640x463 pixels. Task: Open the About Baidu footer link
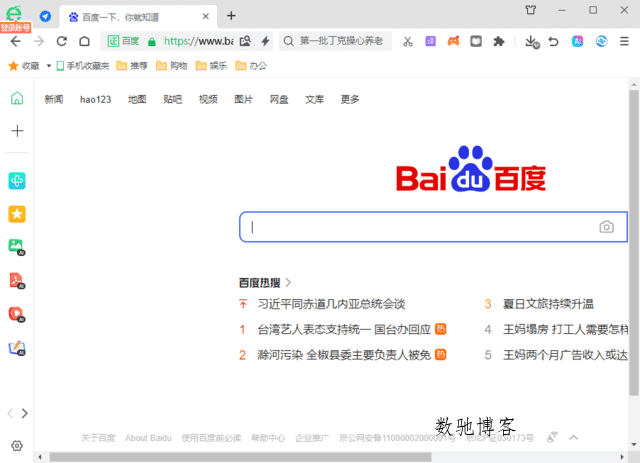pyautogui.click(x=148, y=438)
